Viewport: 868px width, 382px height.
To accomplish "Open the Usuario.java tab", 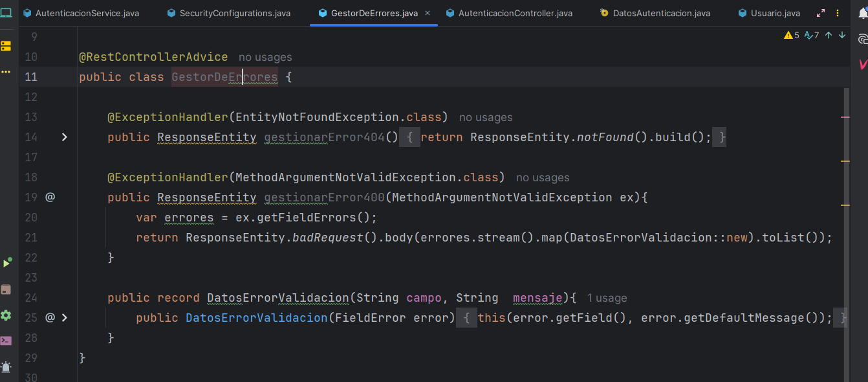I will (769, 13).
